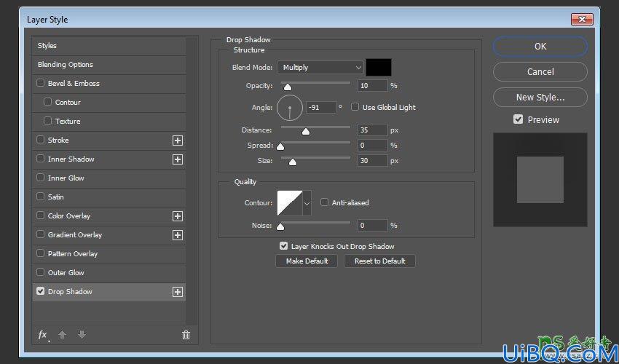619x364 pixels.
Task: Select the Inner Glow row label
Action: (66, 178)
